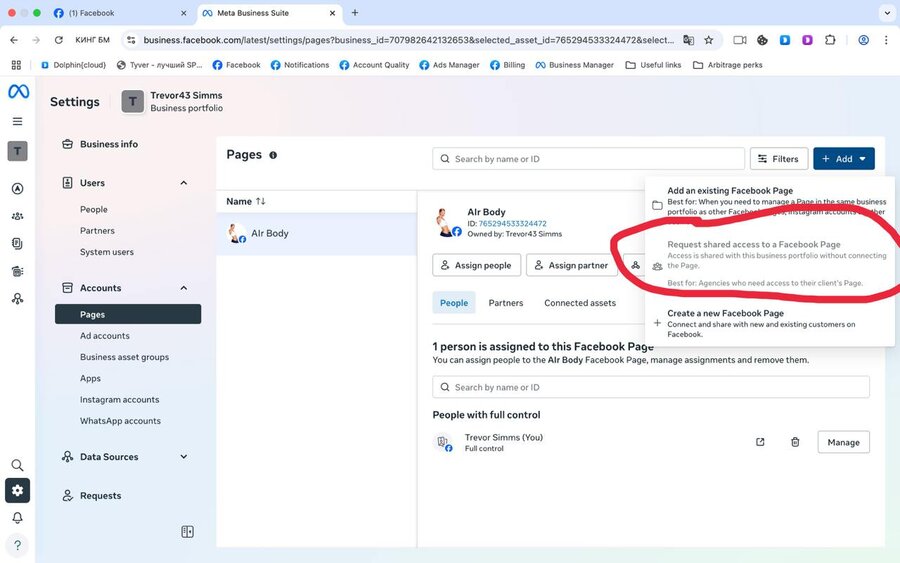Click the settings gear icon in left rail

[17, 490]
